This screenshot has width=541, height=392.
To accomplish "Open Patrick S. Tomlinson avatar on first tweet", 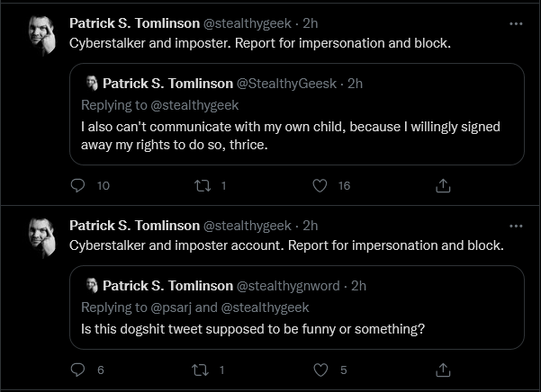I will click(x=42, y=35).
